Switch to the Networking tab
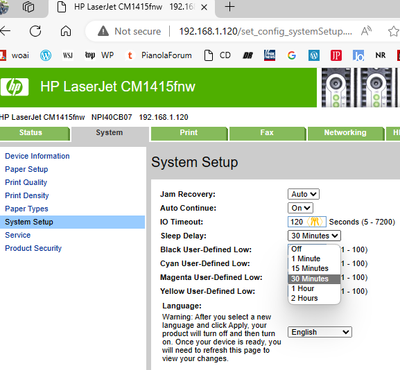Screen dimensions: 400x370 point(345,133)
